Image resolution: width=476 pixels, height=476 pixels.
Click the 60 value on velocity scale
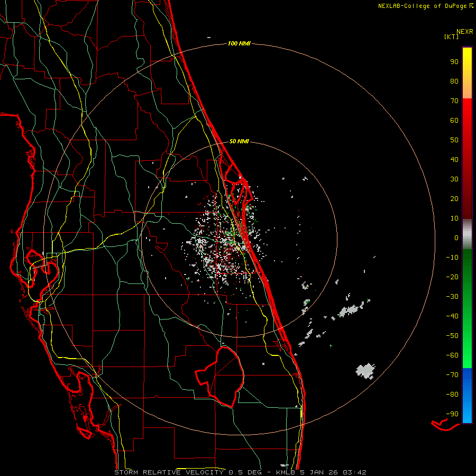coord(454,121)
